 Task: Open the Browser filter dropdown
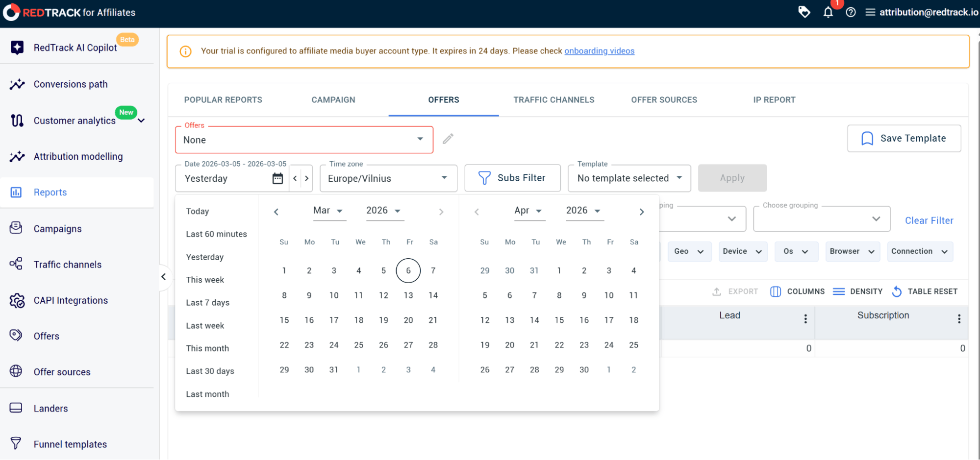853,251
